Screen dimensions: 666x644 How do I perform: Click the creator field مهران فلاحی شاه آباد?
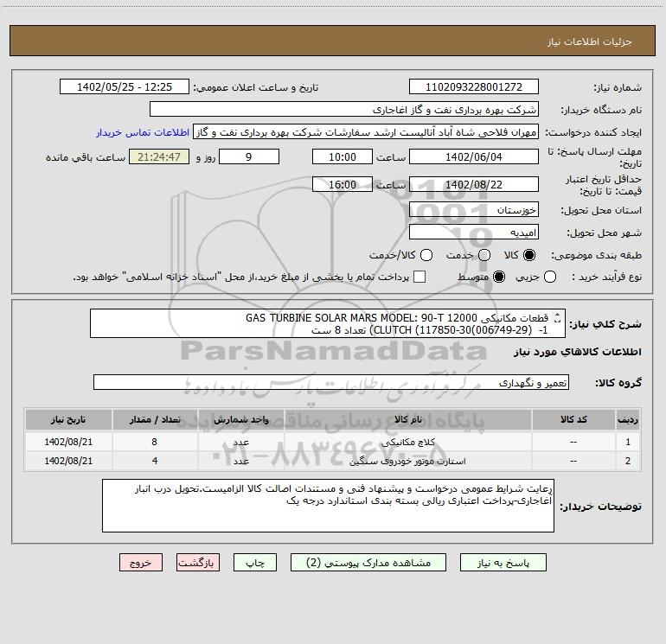366,132
